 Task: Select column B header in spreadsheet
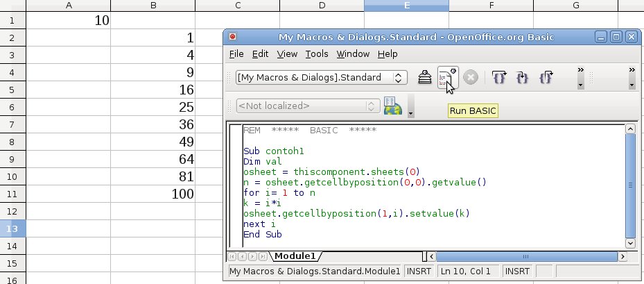pos(153,6)
